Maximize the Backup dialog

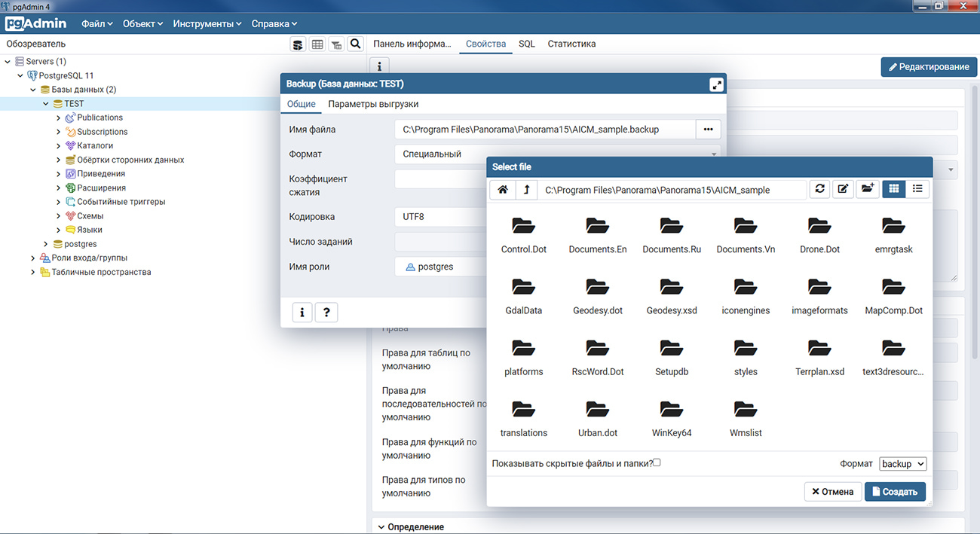click(716, 84)
